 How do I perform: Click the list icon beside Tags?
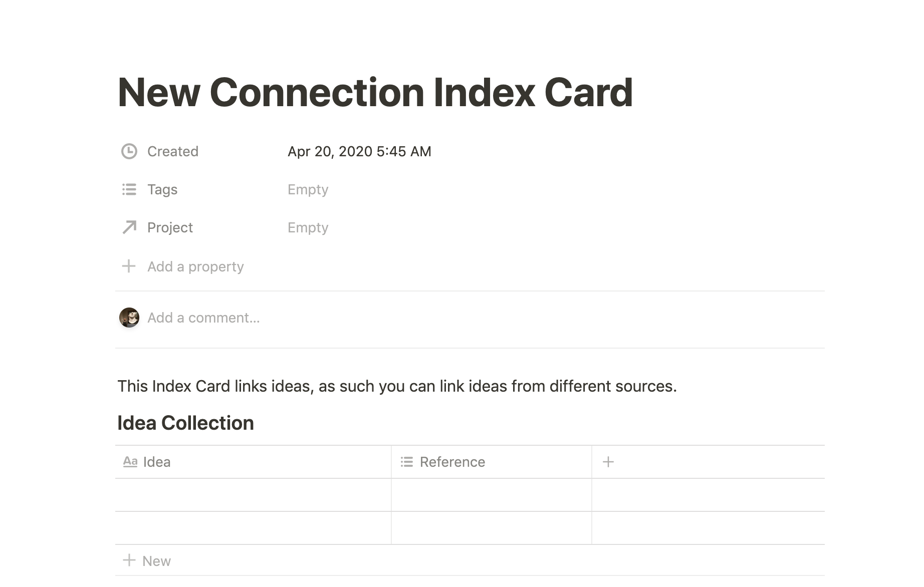pos(129,189)
